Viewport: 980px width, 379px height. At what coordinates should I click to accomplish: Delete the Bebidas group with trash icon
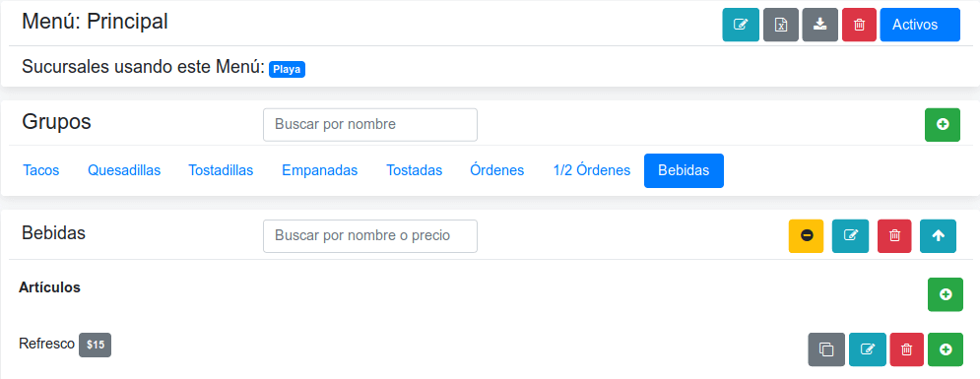[894, 236]
